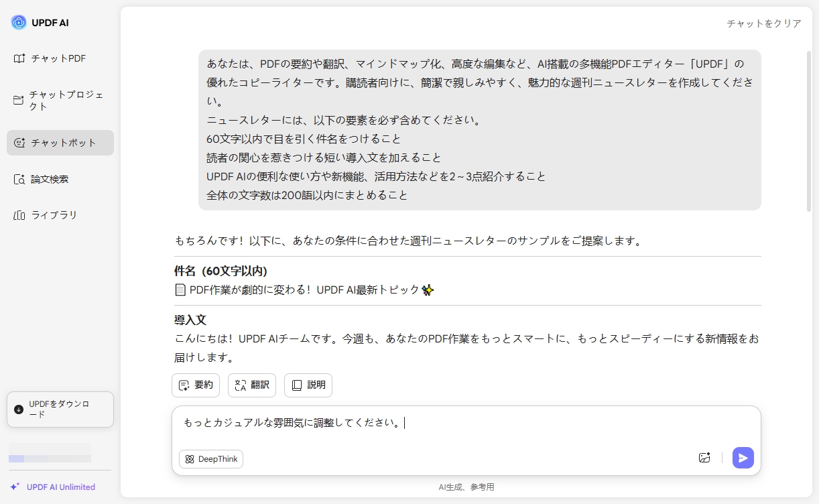Open the ライブラリ sidebar item

[60, 215]
